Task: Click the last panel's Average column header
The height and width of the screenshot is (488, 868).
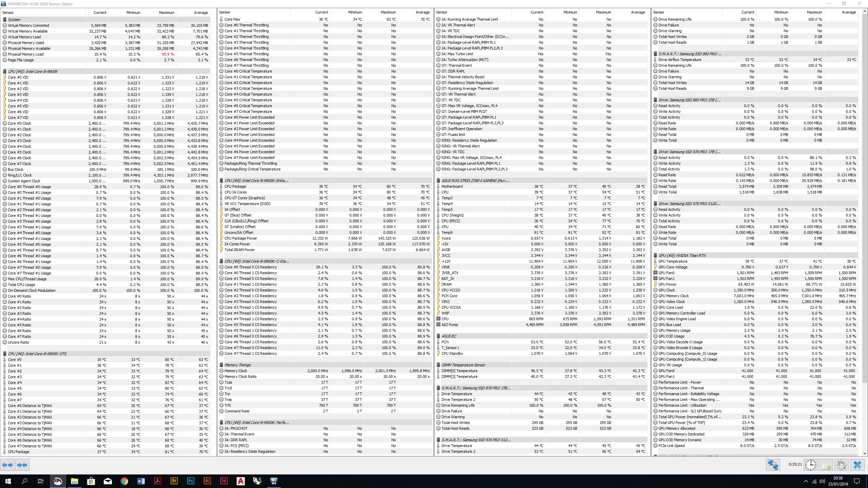Action: [849, 12]
